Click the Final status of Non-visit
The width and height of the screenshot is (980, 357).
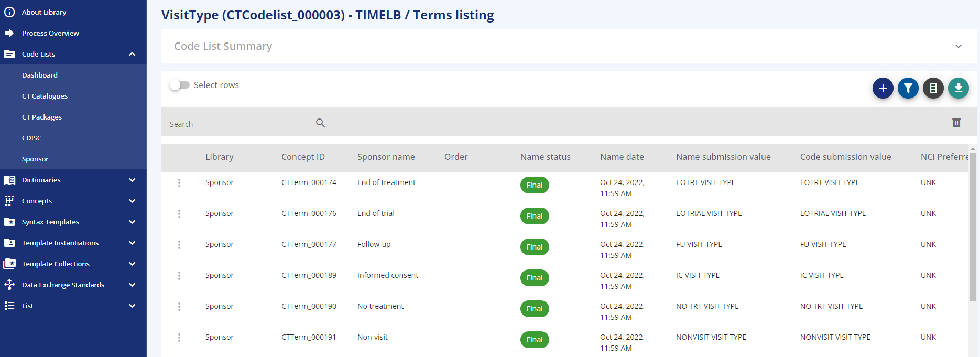click(535, 340)
